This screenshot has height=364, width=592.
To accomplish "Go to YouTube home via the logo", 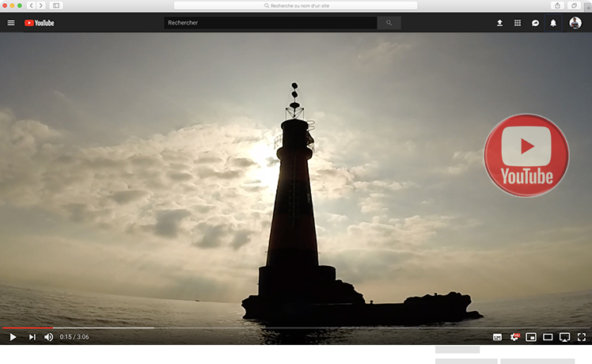I will point(40,23).
